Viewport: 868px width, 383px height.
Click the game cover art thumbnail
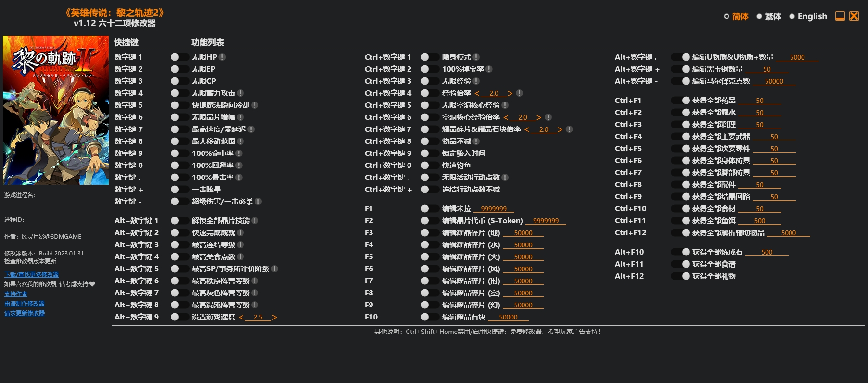56,110
